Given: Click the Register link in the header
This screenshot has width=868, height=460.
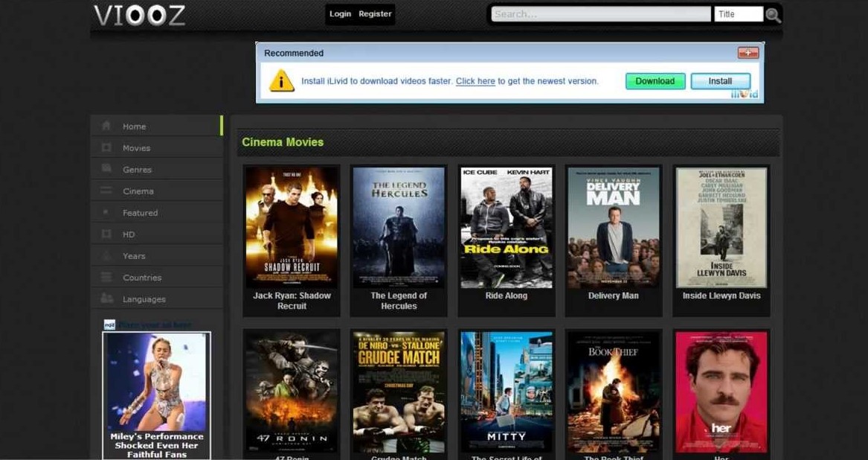Looking at the screenshot, I should (x=374, y=13).
